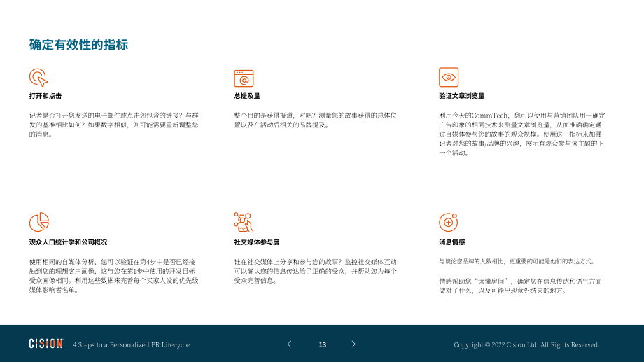Image resolution: width=644 pixels, height=362 pixels.
Task: Click the heading 消息情感
Action: [451, 242]
